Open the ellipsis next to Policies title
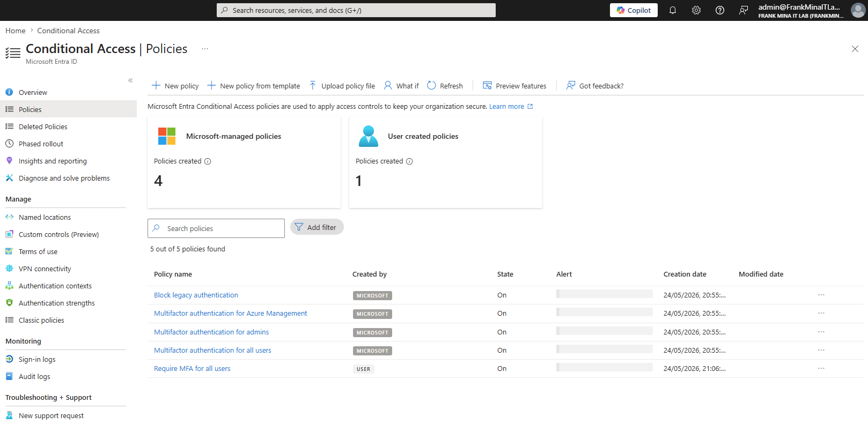The width and height of the screenshot is (868, 424). 205,49
